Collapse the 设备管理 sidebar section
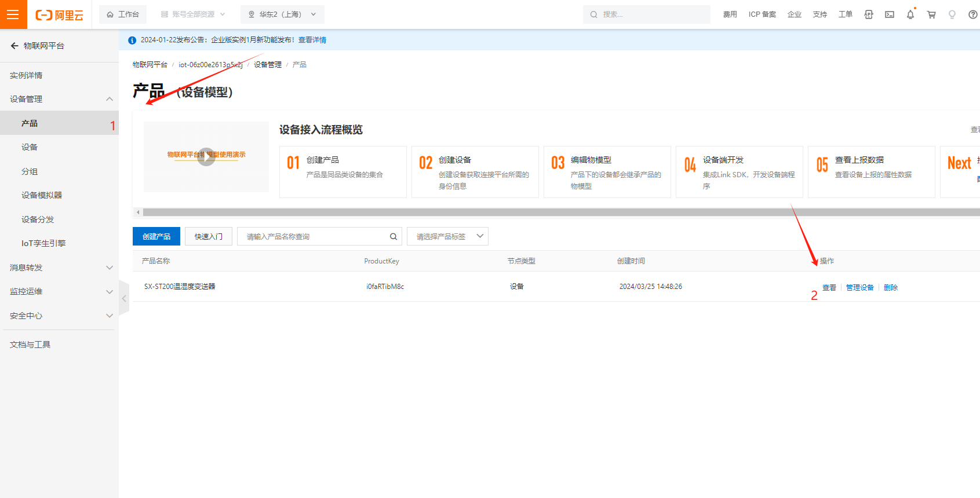Image resolution: width=980 pixels, height=498 pixels. point(109,99)
